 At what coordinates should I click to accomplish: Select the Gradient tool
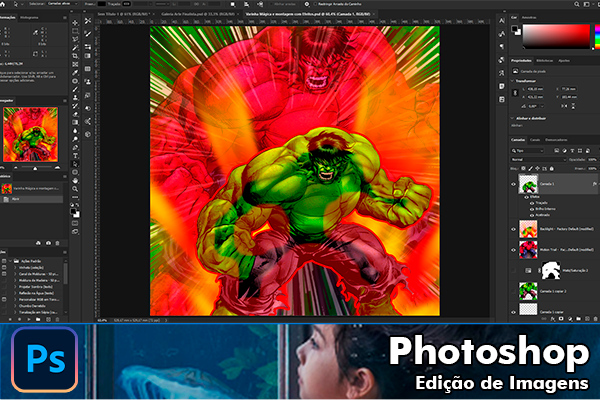pyautogui.click(x=75, y=122)
